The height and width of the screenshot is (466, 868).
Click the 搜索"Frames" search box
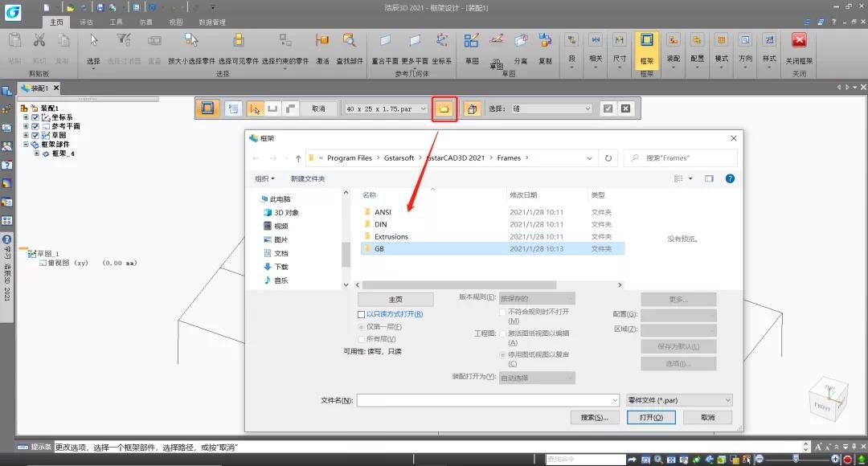681,158
